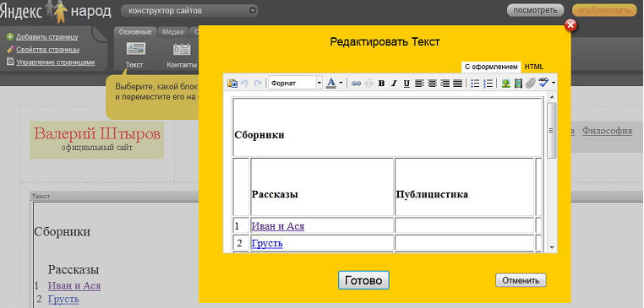Viewport: 644px width, 308px height.
Task: Click the text color A icon
Action: pyautogui.click(x=330, y=84)
